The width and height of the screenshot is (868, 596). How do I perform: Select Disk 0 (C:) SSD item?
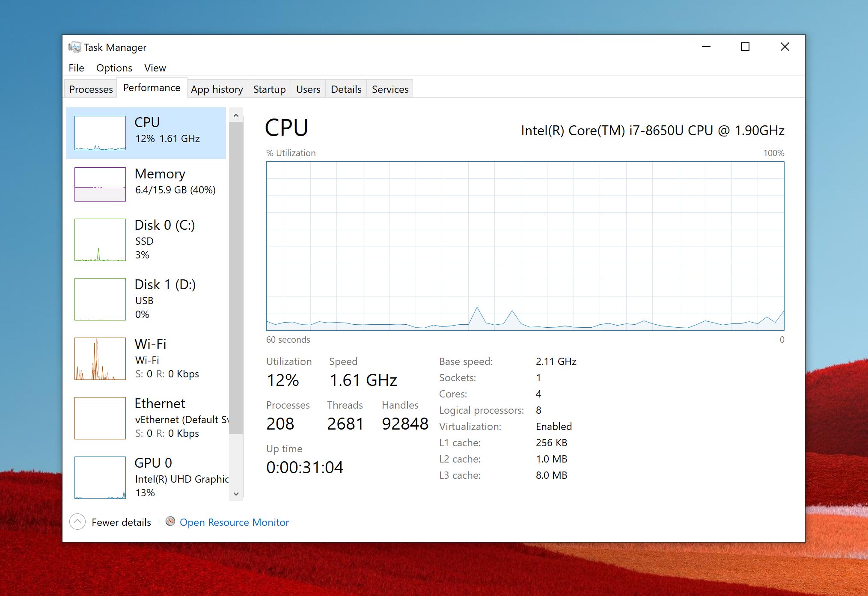pos(146,240)
